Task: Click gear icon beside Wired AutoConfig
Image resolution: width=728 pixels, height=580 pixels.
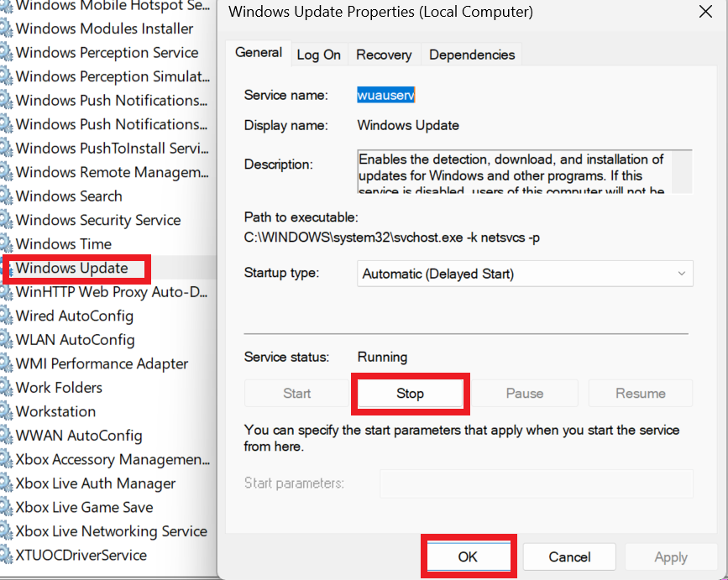Action: coord(6,316)
